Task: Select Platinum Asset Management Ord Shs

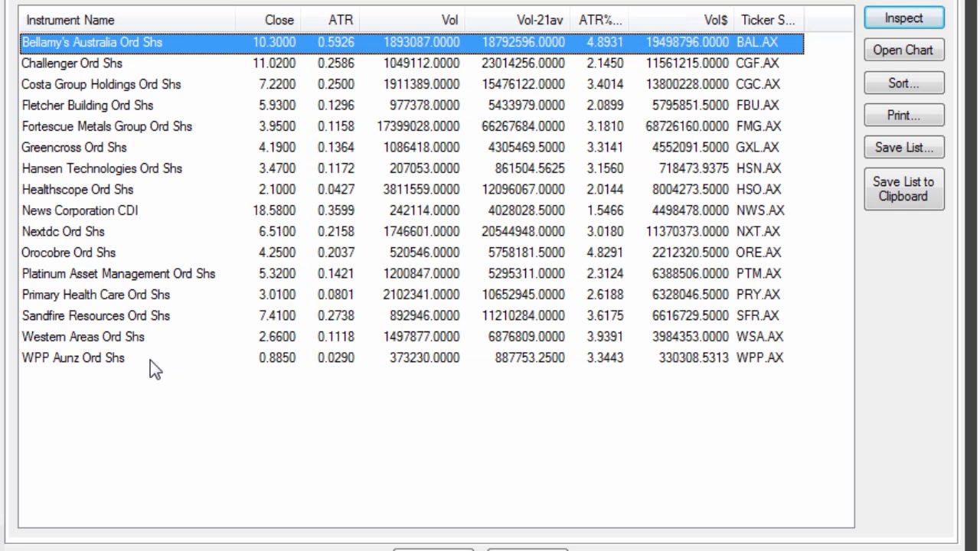Action: [x=412, y=274]
